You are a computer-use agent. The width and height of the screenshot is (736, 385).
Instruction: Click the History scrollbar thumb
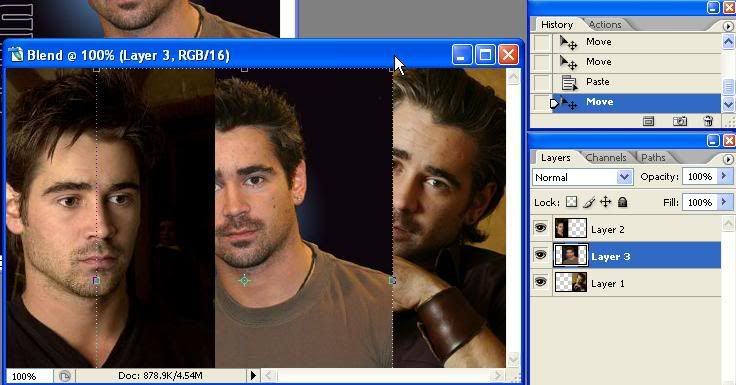(x=728, y=87)
